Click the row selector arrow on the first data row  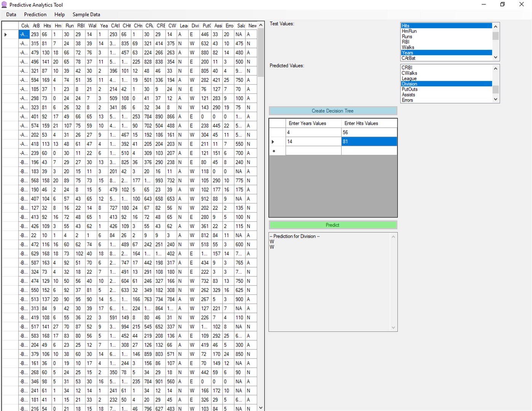coord(5,34)
